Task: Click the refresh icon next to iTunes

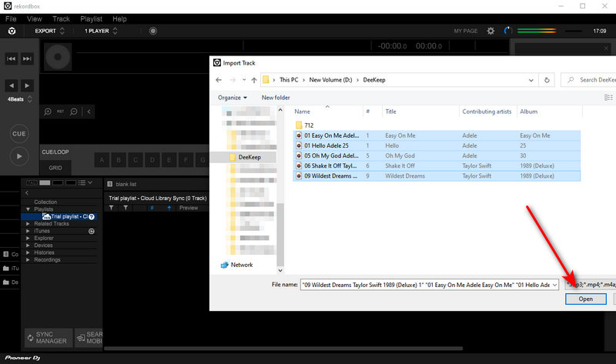Action: tap(92, 232)
